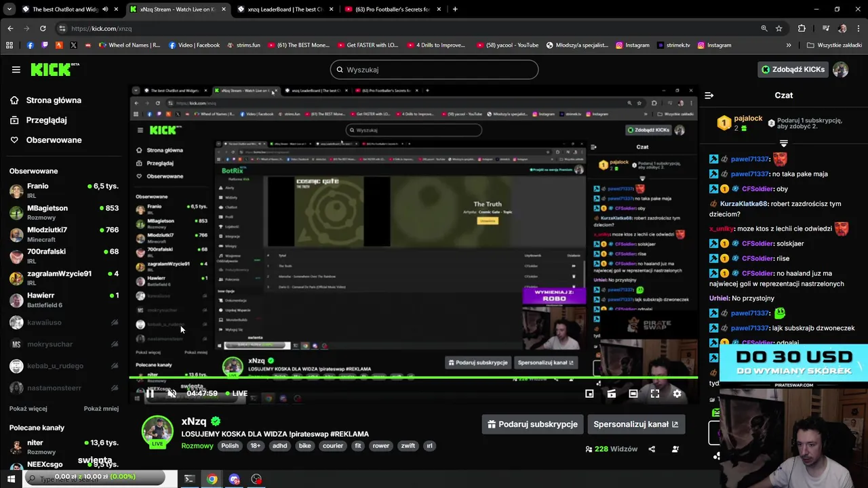Switch to Pro Footballer's Secrets YouTube tab
Screen dimensions: 868x488
click(392, 9)
